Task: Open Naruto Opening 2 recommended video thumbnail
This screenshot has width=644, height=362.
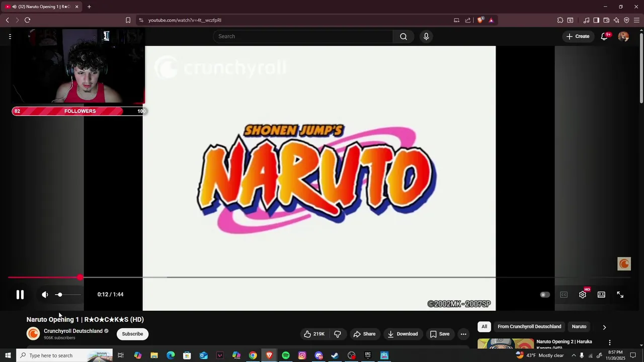Action: pyautogui.click(x=506, y=343)
